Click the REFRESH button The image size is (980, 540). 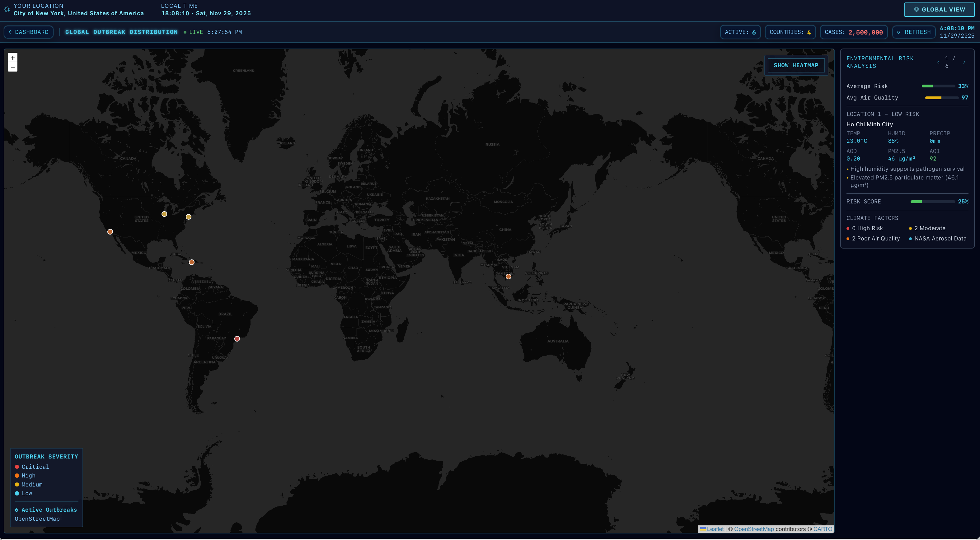click(914, 32)
